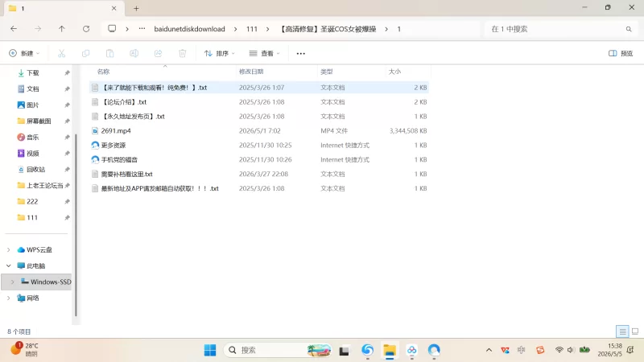Click the Delete trash icon in toolbar
Viewport: 644px width, 362px height.
(183, 53)
